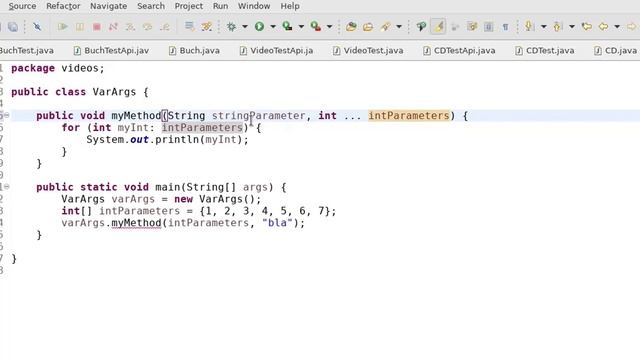Screen dimensions: 640x360
Task: Open the Navigate menu
Action: (x=109, y=6)
